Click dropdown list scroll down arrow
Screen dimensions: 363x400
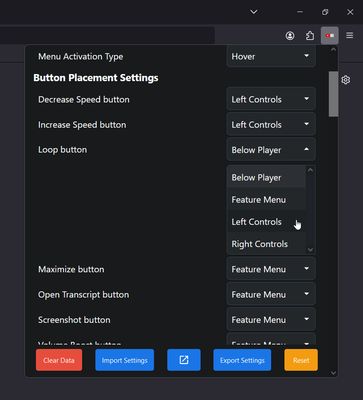(x=310, y=250)
